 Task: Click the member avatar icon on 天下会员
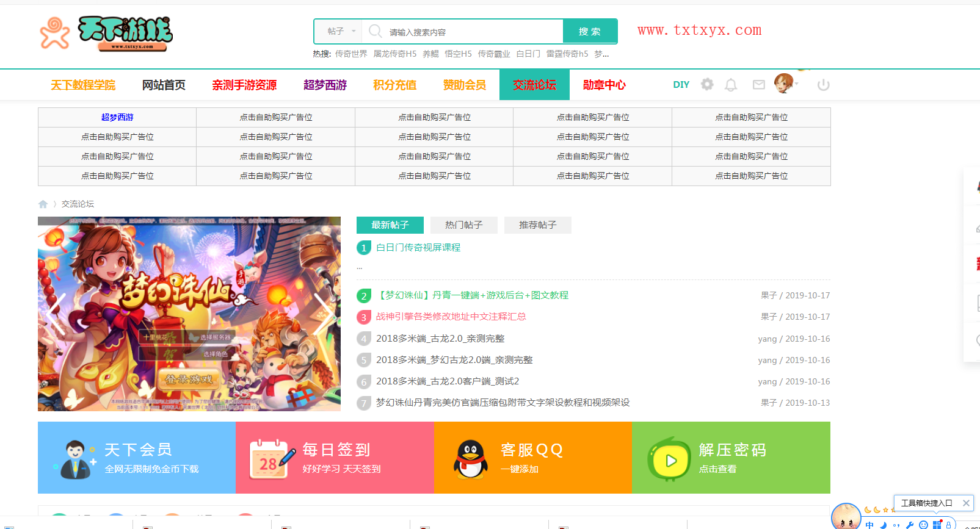pyautogui.click(x=74, y=459)
